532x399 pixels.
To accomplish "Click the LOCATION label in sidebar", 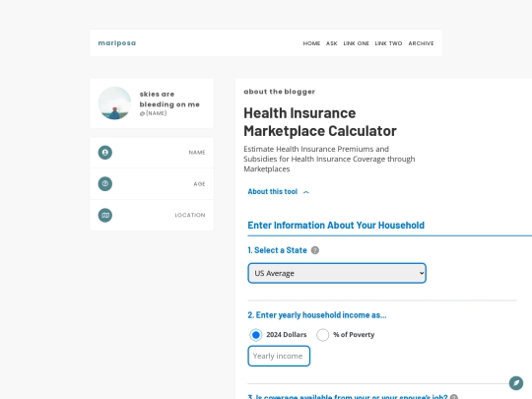I will pos(190,215).
